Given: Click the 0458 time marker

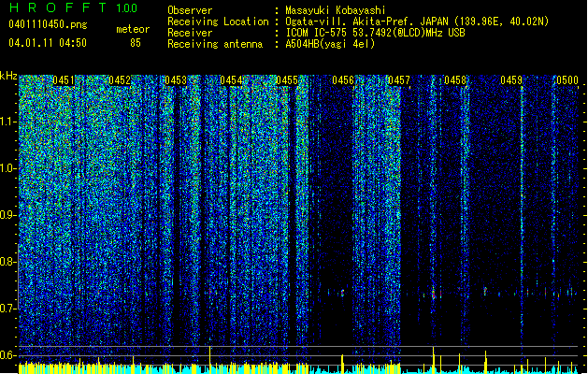Looking at the screenshot, I should (x=455, y=80).
